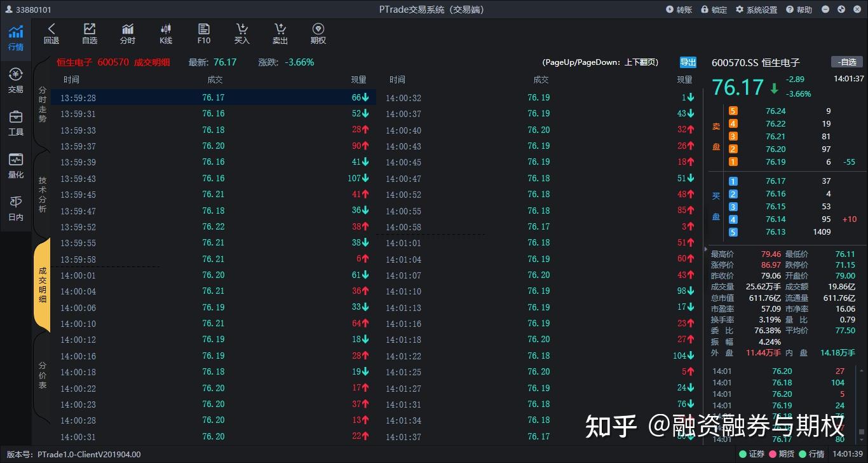Switch to the 分价表 vertical tab

[43, 375]
